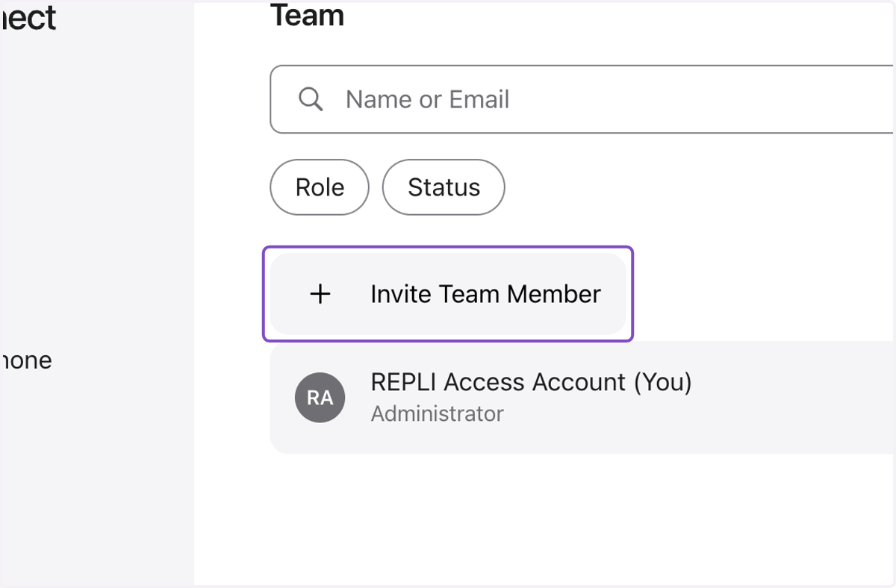Click the Invite Team Member button
896x588 pixels.
pos(448,294)
